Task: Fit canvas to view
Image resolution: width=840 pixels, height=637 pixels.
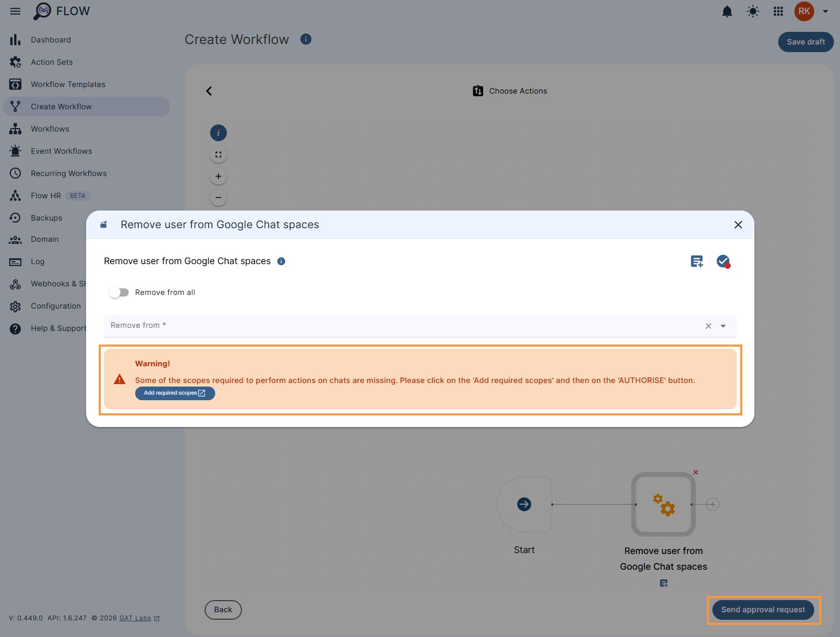Action: point(218,155)
